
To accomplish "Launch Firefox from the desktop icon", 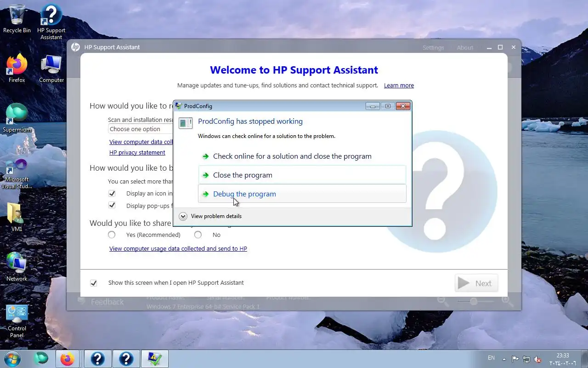I will [17, 68].
